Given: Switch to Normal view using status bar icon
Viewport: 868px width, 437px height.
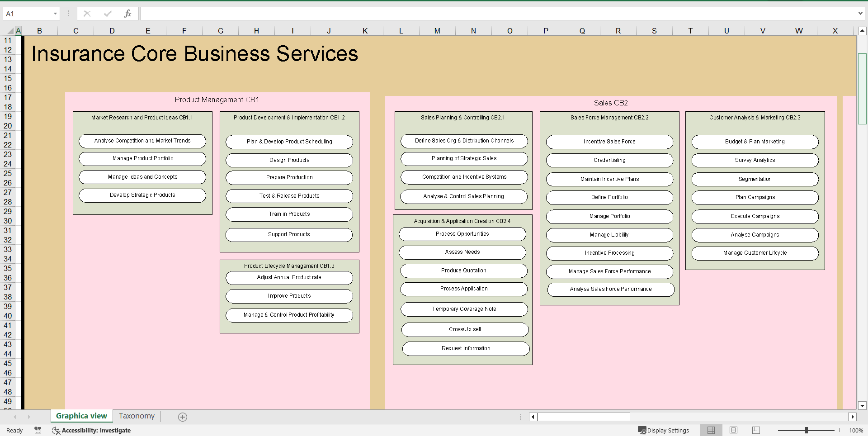Looking at the screenshot, I should click(711, 430).
